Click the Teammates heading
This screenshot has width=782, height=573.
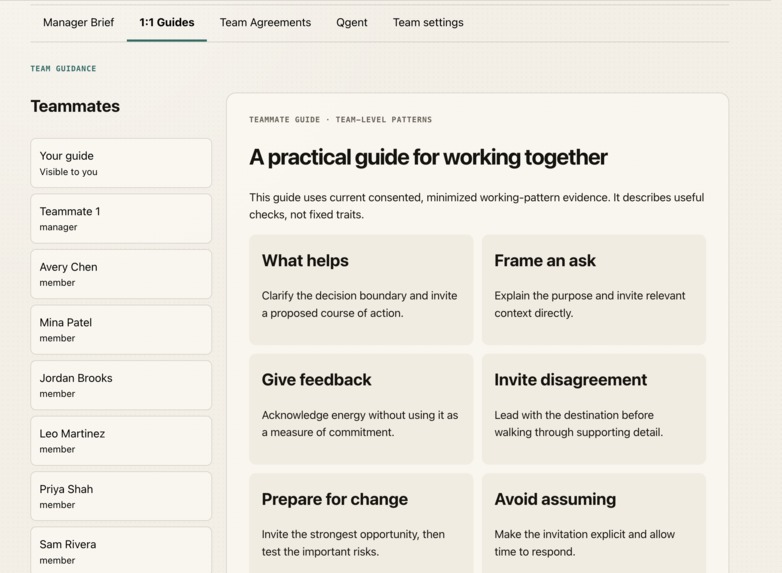tap(75, 106)
